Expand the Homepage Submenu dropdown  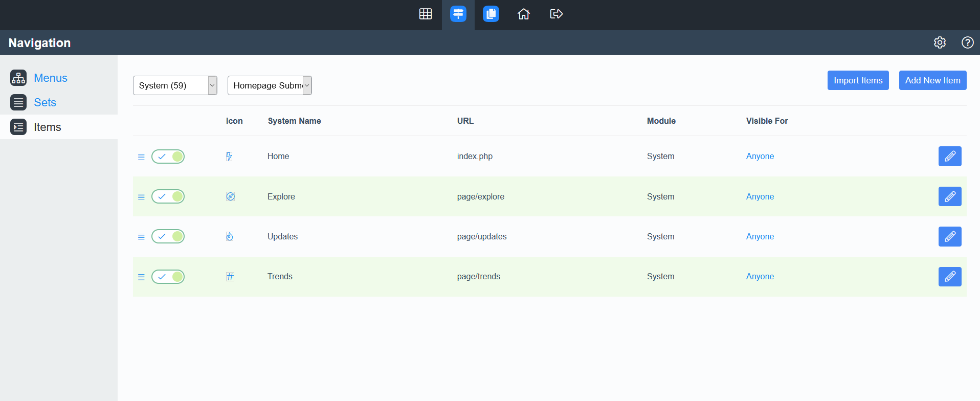(x=269, y=85)
